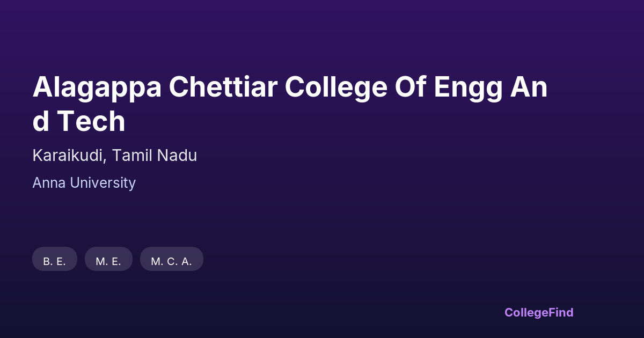The width and height of the screenshot is (644, 338).
Task: Select the word Anna in the affiliation
Action: [48, 183]
